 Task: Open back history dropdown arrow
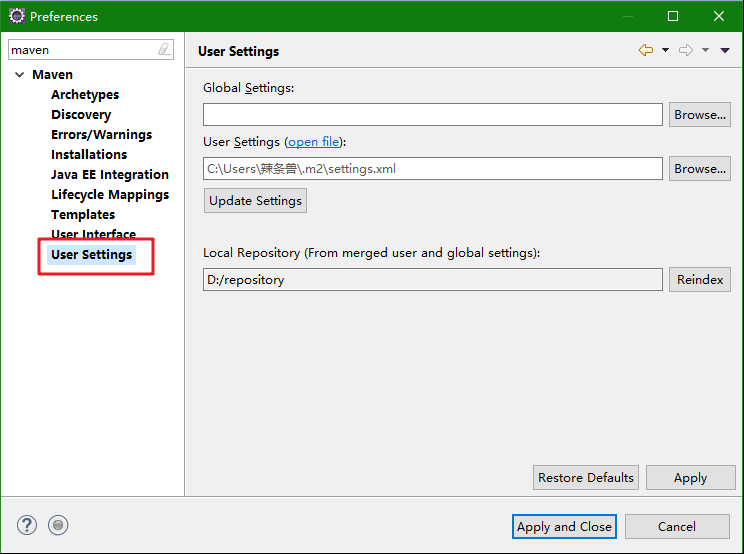pyautogui.click(x=665, y=50)
